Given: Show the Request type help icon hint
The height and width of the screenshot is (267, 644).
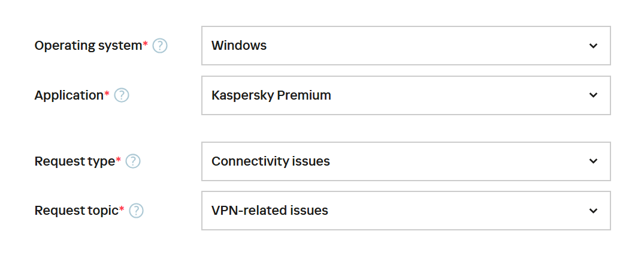Looking at the screenshot, I should (x=133, y=161).
